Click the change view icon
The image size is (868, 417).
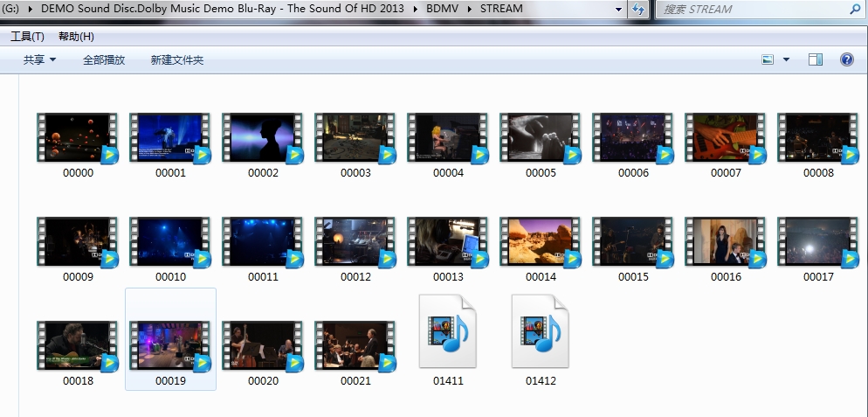tap(768, 59)
